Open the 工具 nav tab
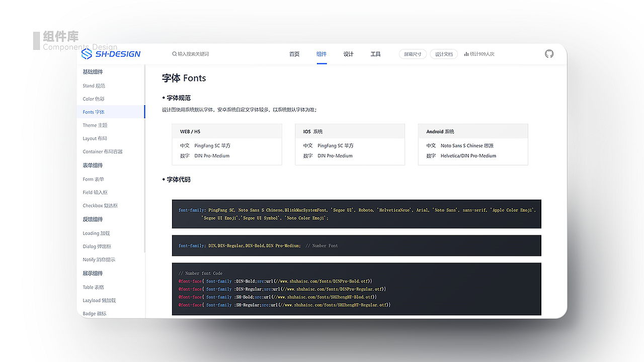The image size is (644, 362). (376, 54)
